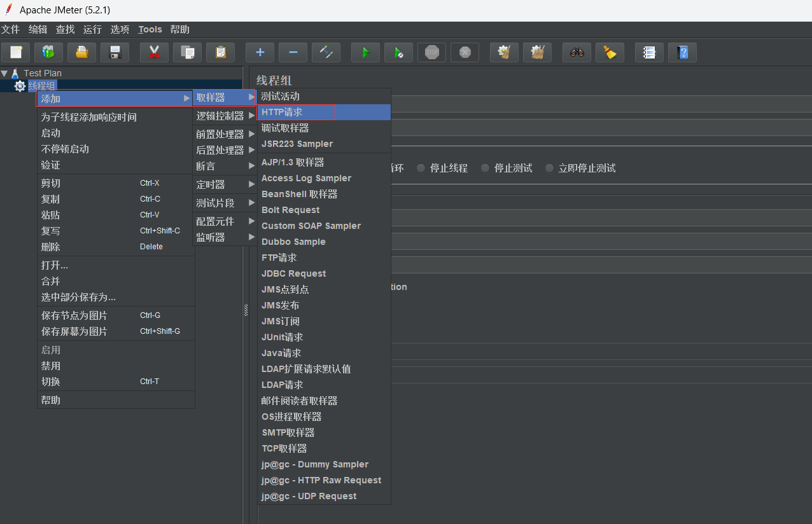The height and width of the screenshot is (524, 812).
Task: Expand the 配置元件 submenu
Action: (x=225, y=221)
